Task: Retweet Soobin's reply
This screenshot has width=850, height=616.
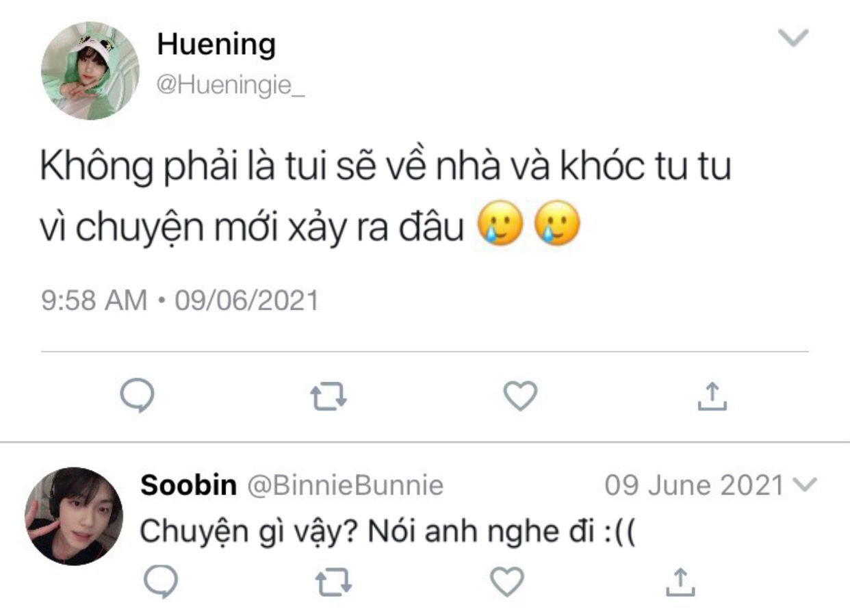Action: pos(333,583)
